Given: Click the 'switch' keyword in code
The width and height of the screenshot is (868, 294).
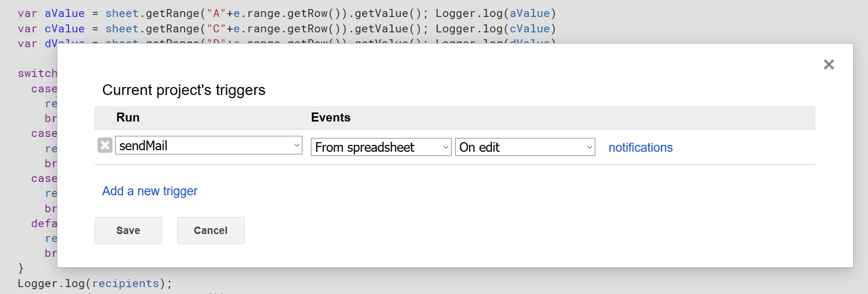Looking at the screenshot, I should click(37, 73).
